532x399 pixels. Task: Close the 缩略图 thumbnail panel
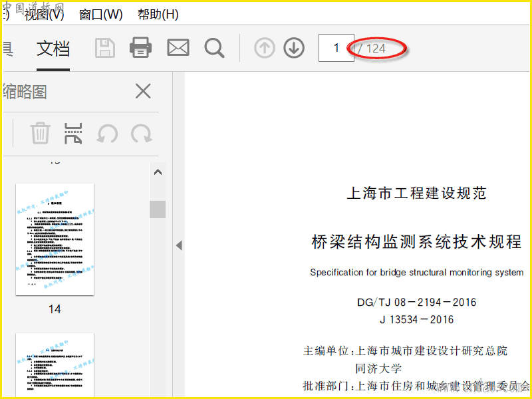(x=143, y=91)
